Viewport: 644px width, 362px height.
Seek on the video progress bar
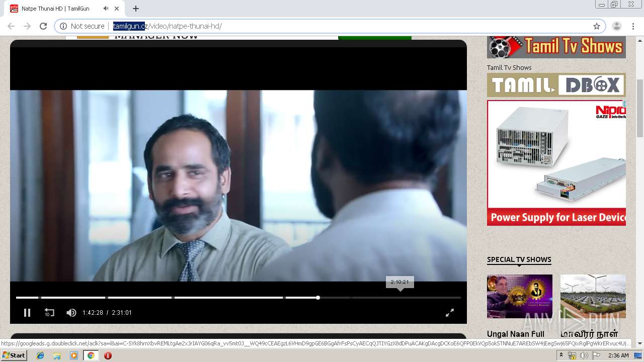pyautogui.click(x=238, y=298)
